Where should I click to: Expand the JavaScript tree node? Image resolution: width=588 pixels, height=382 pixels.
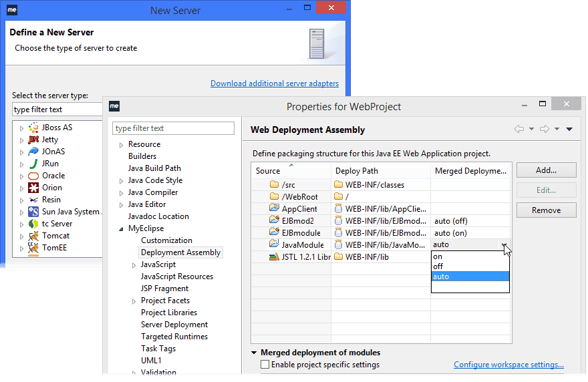tap(134, 265)
